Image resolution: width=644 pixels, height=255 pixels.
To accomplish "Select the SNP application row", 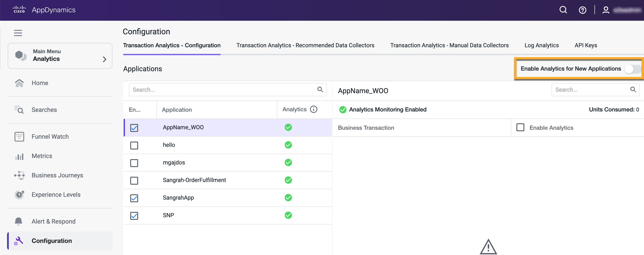I will click(228, 215).
